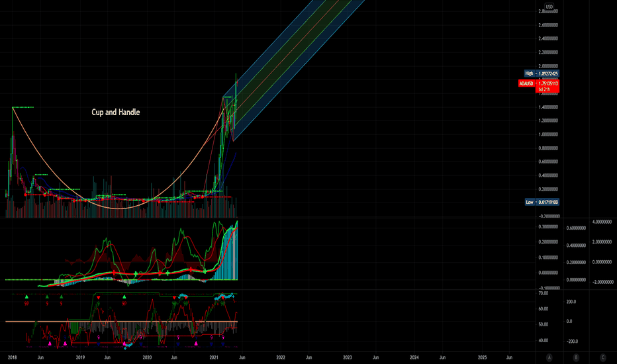Click the 2021 label on time axis
Image resolution: width=617 pixels, height=364 pixels.
(214, 357)
